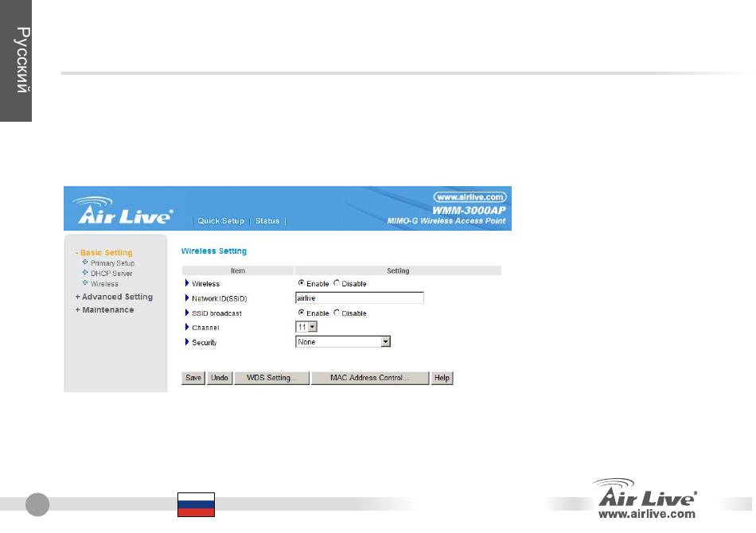
Task: Select Enable for Wireless
Action: (x=302, y=283)
